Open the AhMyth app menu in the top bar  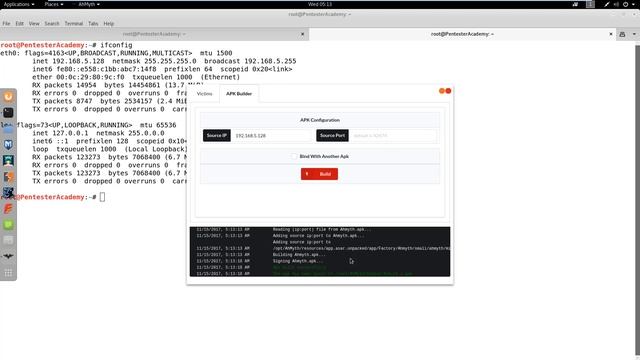(89, 4)
